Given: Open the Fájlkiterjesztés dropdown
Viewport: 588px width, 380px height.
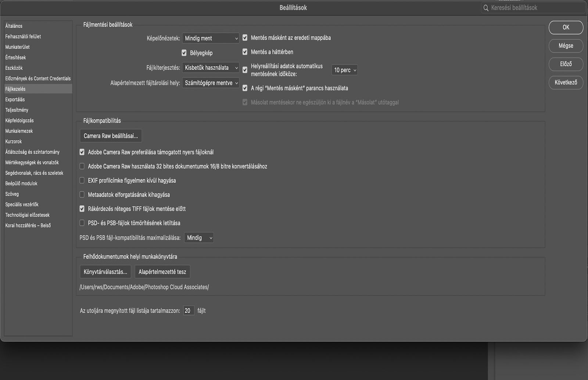Looking at the screenshot, I should (211, 68).
